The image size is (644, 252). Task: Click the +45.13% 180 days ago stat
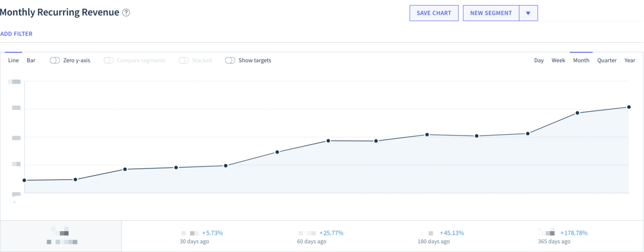click(451, 233)
